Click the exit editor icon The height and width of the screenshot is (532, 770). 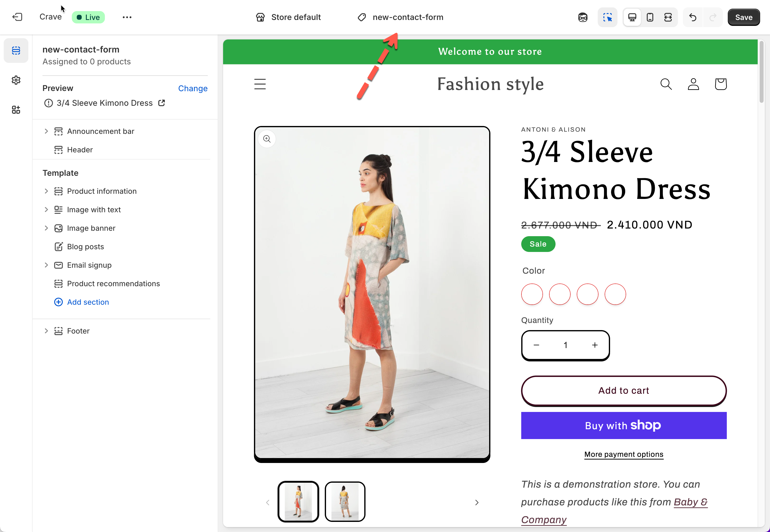coord(17,17)
